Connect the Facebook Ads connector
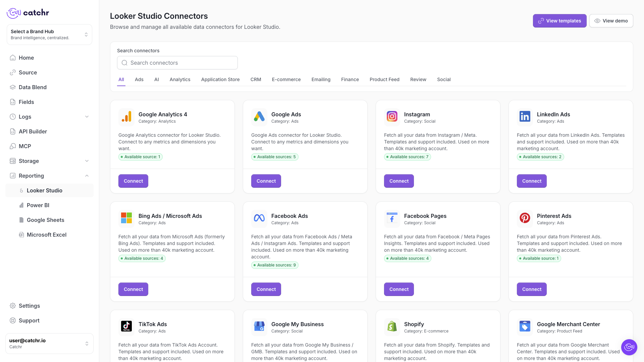The image size is (644, 362). 266,289
